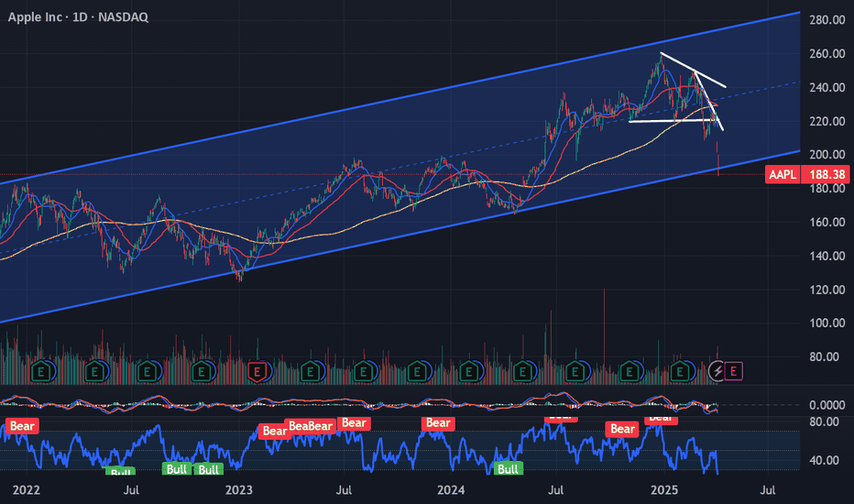Click the 80.00 value on the RSI scale
The width and height of the screenshot is (854, 504).
(x=824, y=422)
